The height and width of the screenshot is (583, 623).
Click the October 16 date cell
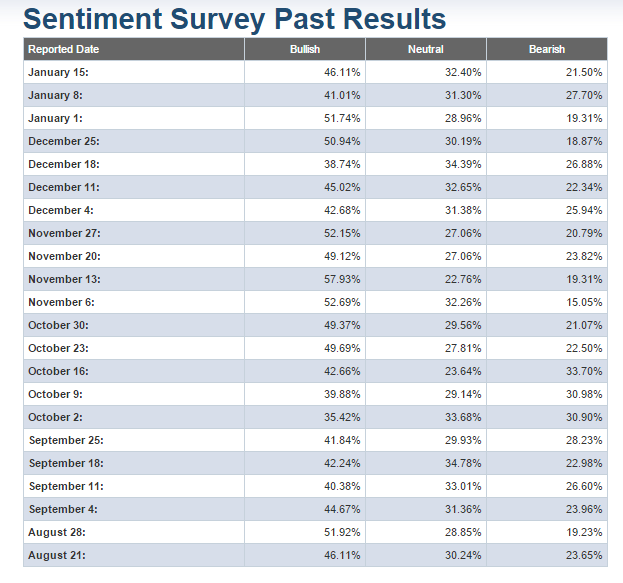(x=59, y=372)
